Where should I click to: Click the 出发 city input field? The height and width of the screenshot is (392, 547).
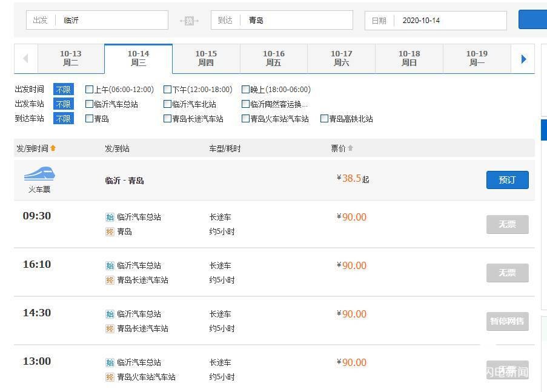112,20
